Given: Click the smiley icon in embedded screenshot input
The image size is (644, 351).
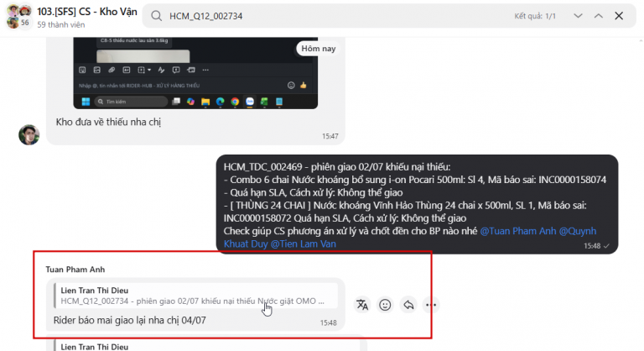Looking at the screenshot, I should tap(291, 85).
